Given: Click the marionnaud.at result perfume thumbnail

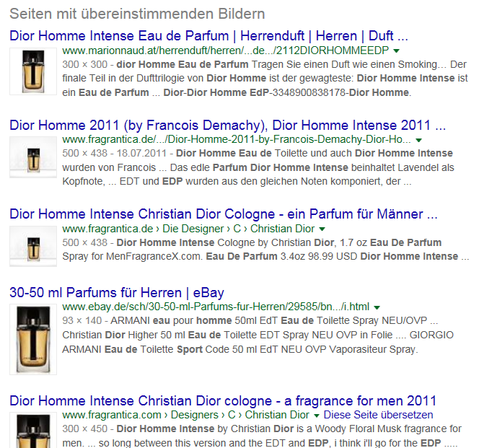Looking at the screenshot, I should click(x=33, y=71).
